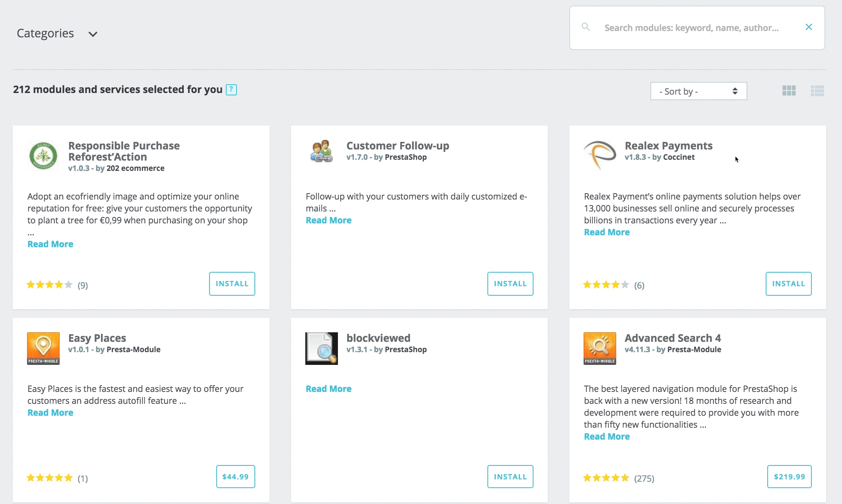
Task: Switch to grid view layout icon
Action: (x=789, y=91)
